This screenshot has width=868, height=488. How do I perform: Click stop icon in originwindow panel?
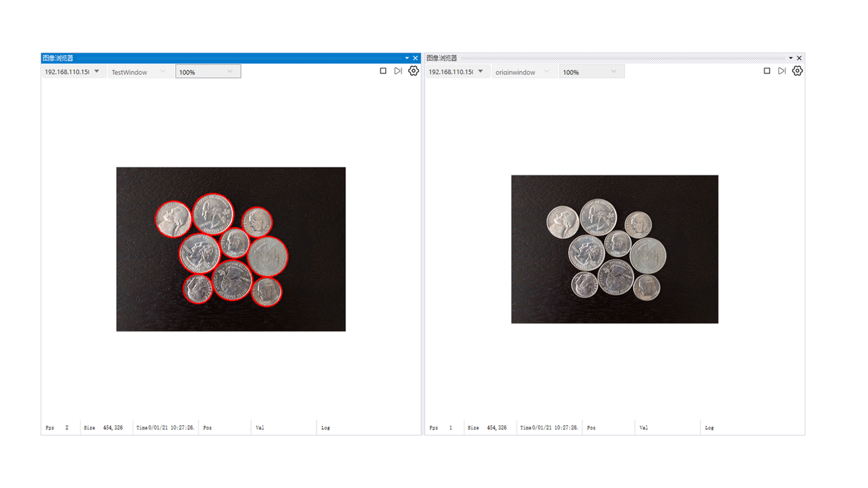(x=767, y=71)
